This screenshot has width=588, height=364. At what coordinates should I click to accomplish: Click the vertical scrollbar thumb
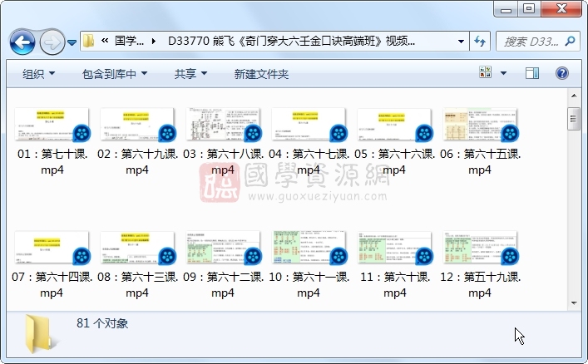pyautogui.click(x=574, y=119)
